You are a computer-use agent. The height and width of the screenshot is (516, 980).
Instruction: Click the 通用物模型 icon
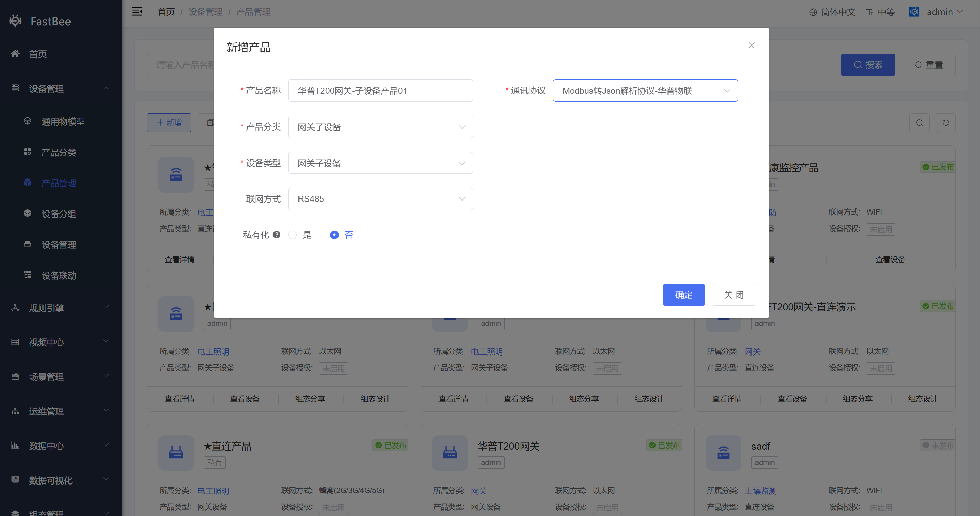pos(27,121)
